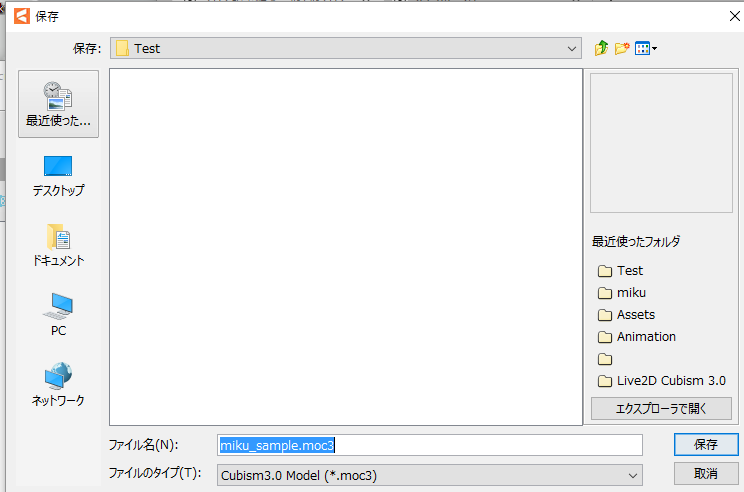Viewport: 744px width, 492px height.
Task: Go up one folder level
Action: pyautogui.click(x=601, y=48)
